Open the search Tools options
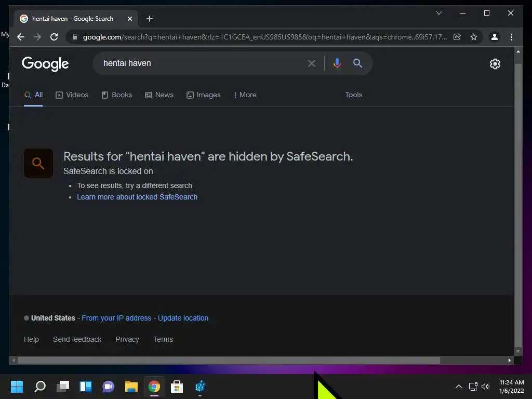532x399 pixels. pos(353,95)
